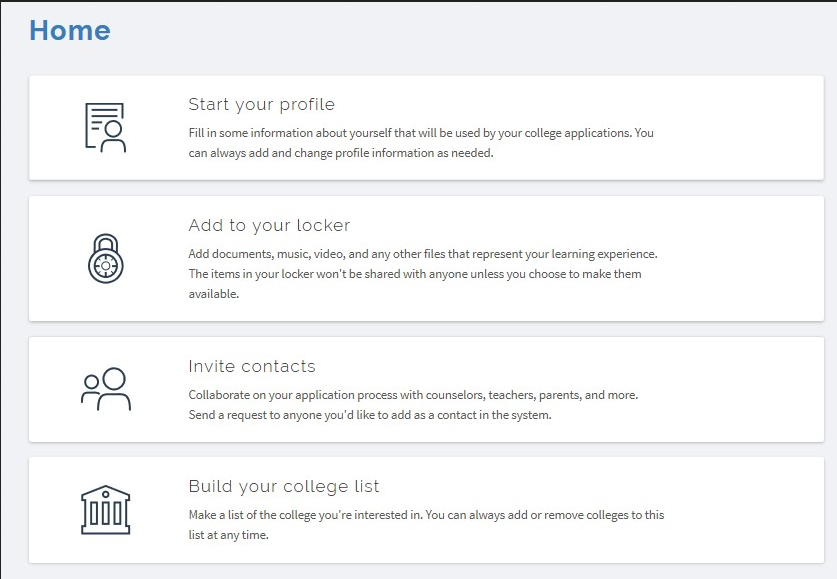Click the line 'list at any time.'
The height and width of the screenshot is (579, 837).
[228, 535]
